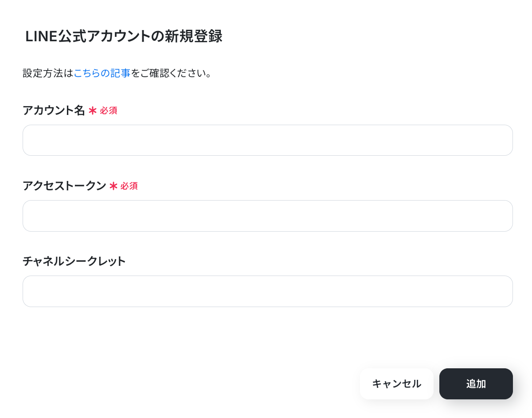Screen dimensions: 532x418
Task: Click the 名 character in the アカウント名 label
Action: tap(80, 110)
